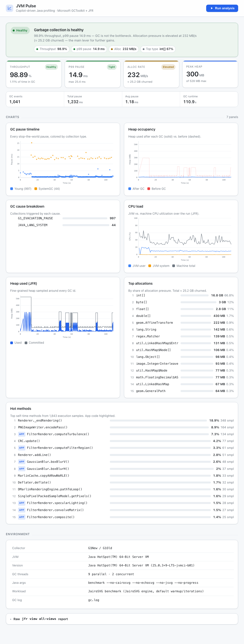Click the Healthy badge on Throughput card

click(51, 67)
